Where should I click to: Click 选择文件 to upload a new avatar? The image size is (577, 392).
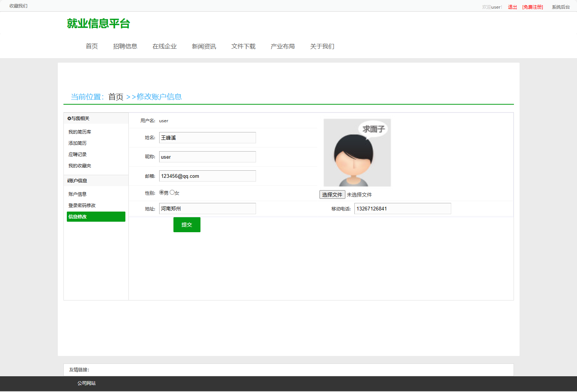[x=332, y=194]
